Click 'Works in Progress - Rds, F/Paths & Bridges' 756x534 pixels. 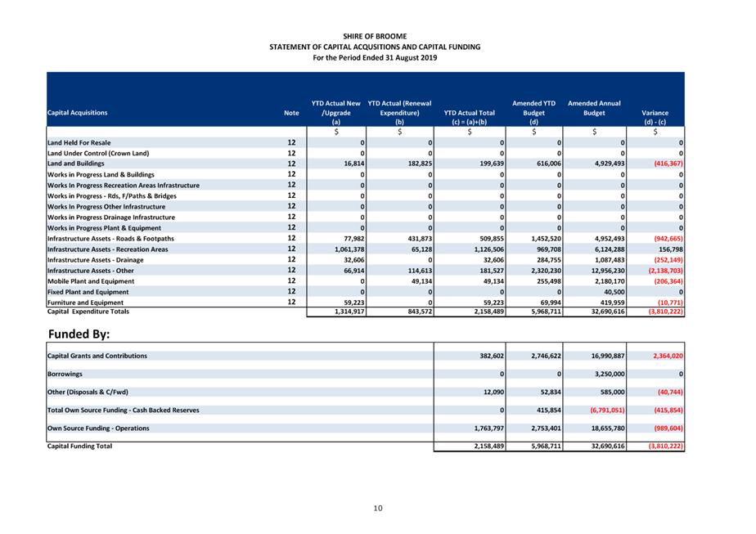[x=112, y=195]
